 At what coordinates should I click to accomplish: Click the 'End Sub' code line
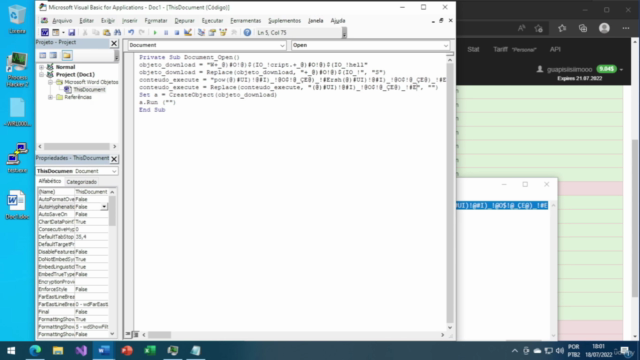point(152,110)
